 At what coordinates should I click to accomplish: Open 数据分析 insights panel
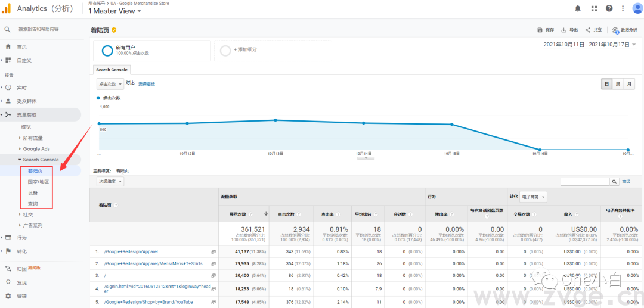[x=624, y=30]
